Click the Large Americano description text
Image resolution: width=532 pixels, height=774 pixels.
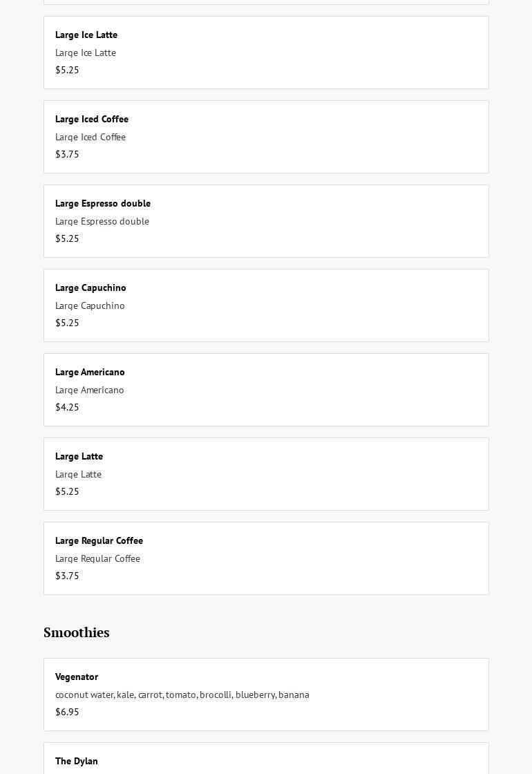(90, 390)
